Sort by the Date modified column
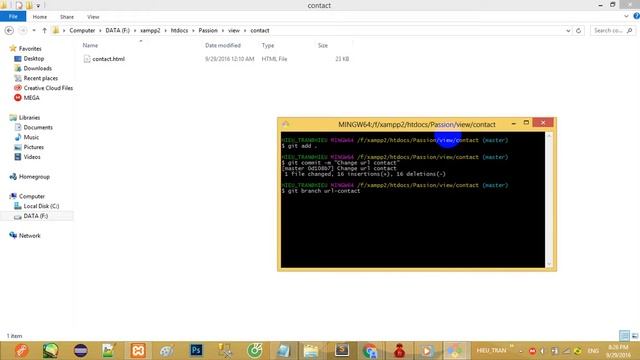The height and width of the screenshot is (360, 640). [223, 45]
